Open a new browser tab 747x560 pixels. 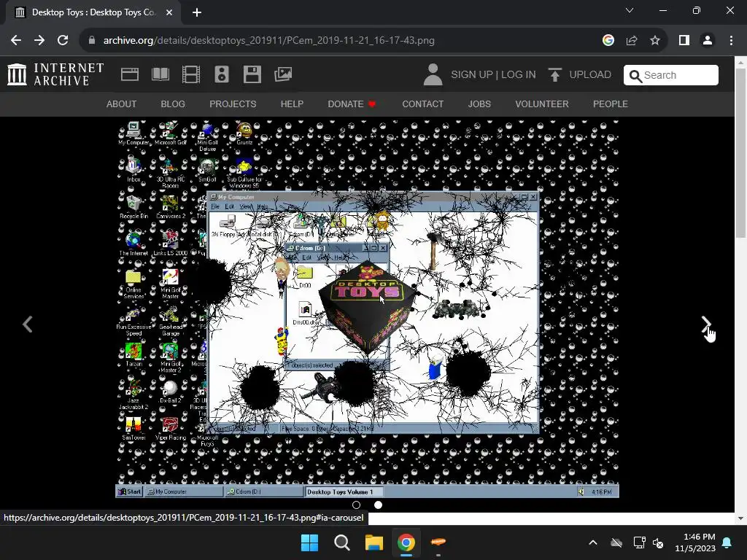point(197,12)
